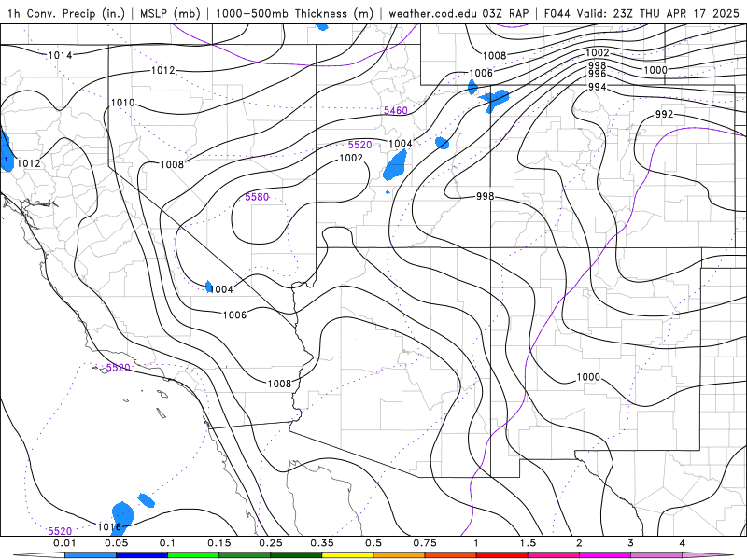747x560 pixels.
Task: Click the dark green 0.25–0.35 legend swatch
Action: pyautogui.click(x=296, y=555)
